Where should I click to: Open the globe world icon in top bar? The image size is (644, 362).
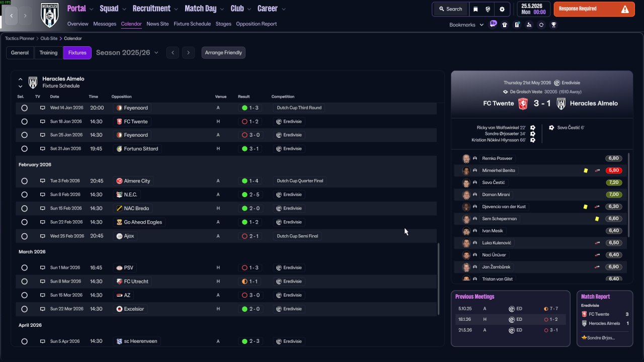click(489, 9)
